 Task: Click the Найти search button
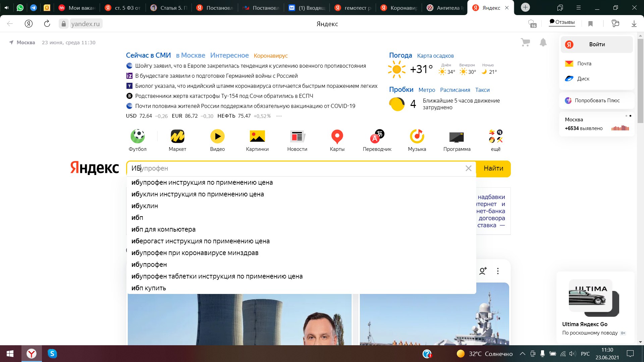[x=493, y=168]
